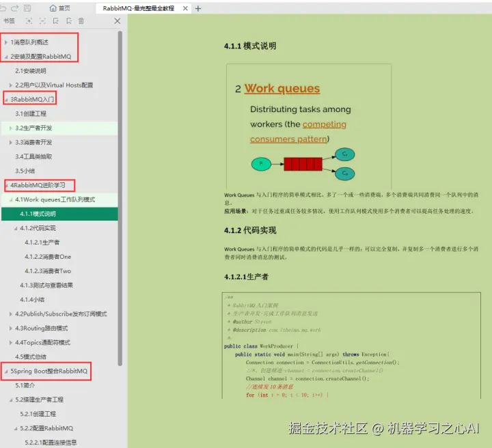
Task: Expand the 2.2用户以及Virtual Hosts配置 entry
Action: (11, 85)
